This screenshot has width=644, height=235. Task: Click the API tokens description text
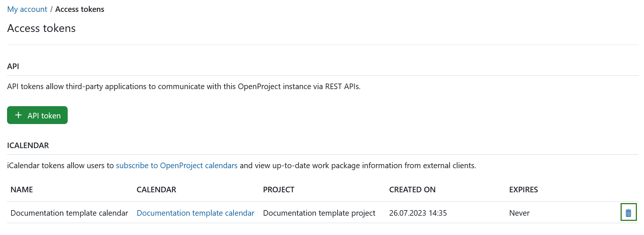point(184,87)
